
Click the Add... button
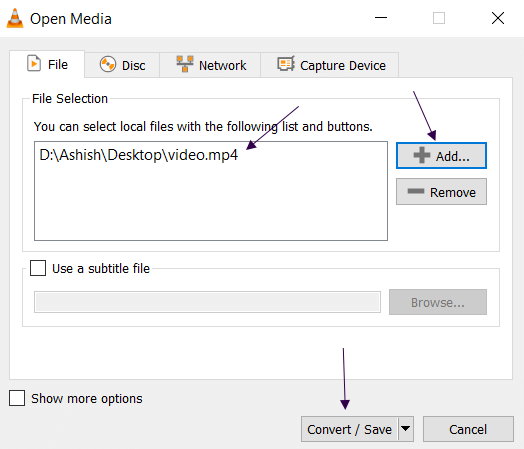(x=441, y=156)
